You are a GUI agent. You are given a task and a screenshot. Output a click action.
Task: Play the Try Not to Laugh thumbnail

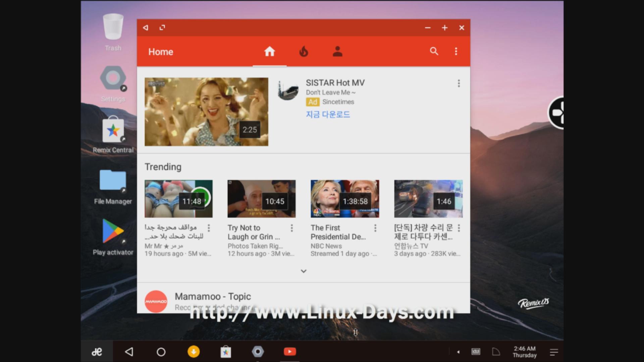coord(262,199)
